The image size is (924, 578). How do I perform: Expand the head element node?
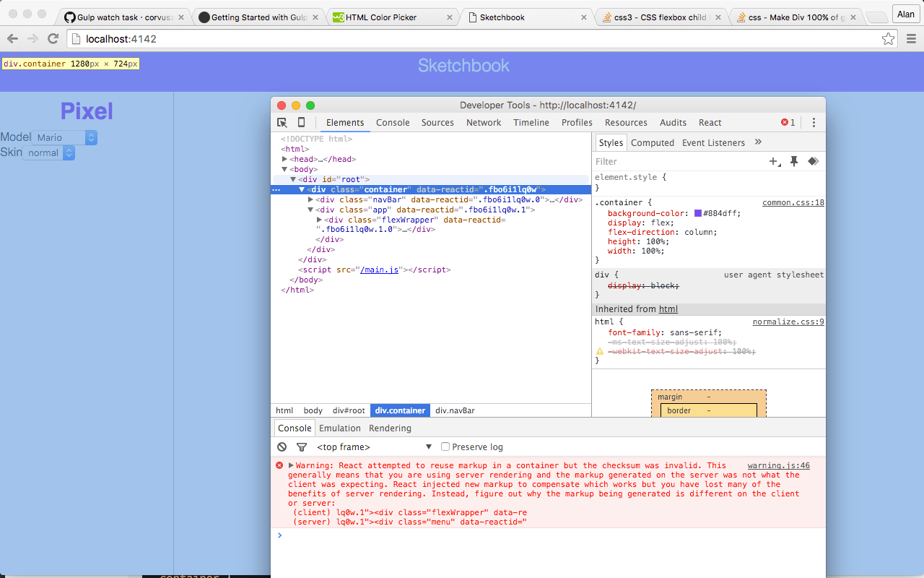click(284, 159)
